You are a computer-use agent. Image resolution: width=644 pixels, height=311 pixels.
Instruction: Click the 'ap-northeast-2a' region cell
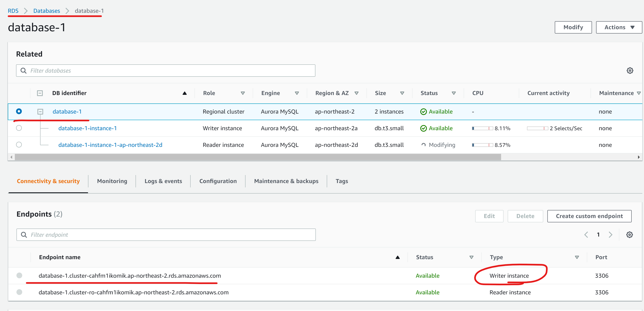pos(336,128)
